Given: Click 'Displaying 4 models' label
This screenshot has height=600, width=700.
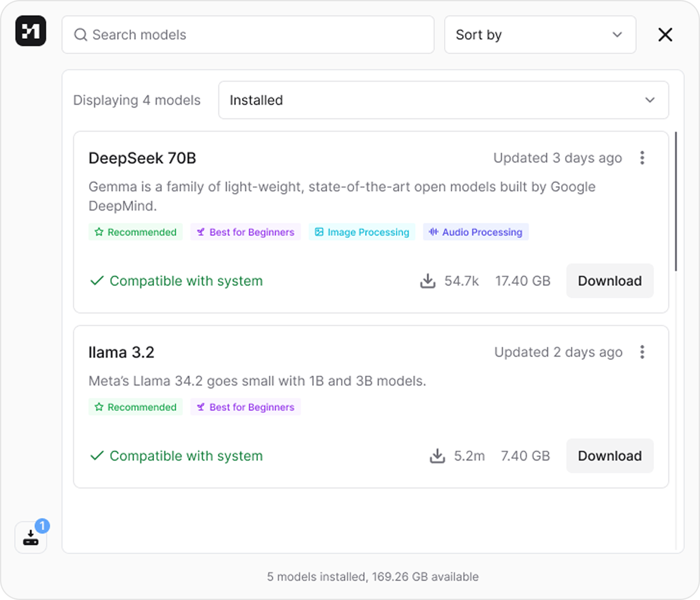Looking at the screenshot, I should pos(137,100).
